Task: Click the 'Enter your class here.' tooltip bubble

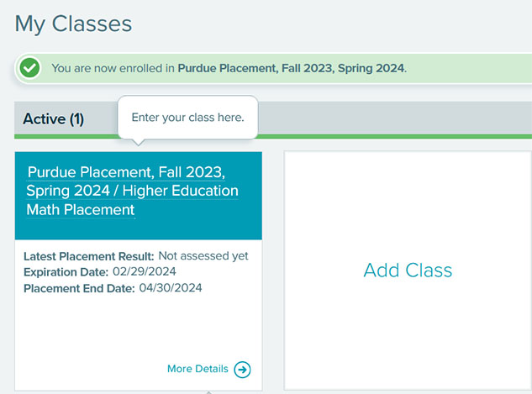Action: 187,118
